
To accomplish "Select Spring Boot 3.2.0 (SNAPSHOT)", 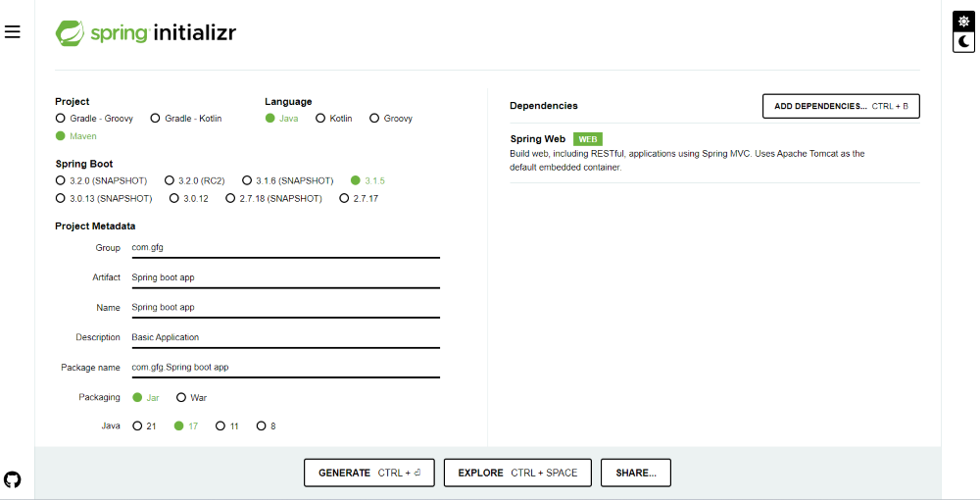I will coord(101,180).
